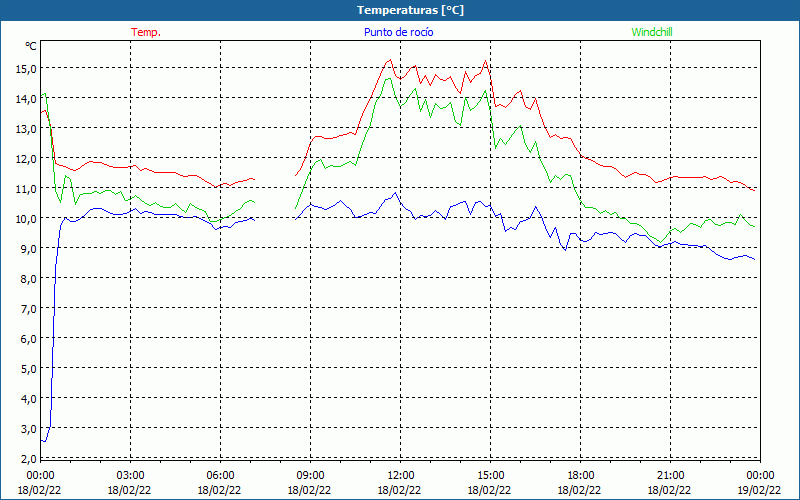Click the 9,0 y-axis value
This screenshot has width=800, height=500.
pos(28,249)
